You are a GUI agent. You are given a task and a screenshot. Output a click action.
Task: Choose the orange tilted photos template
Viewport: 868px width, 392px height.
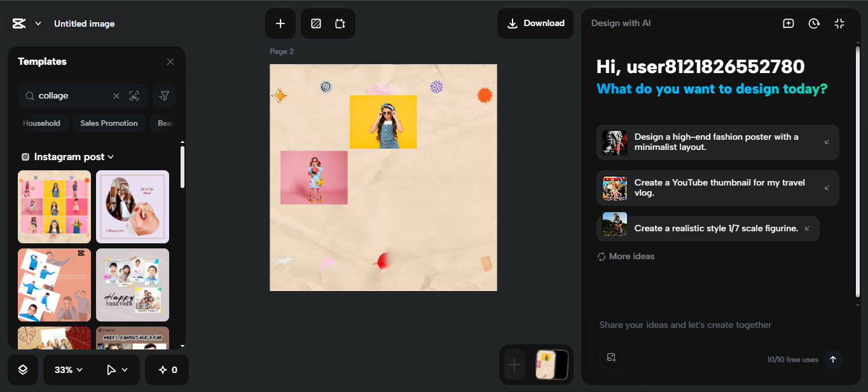click(54, 285)
